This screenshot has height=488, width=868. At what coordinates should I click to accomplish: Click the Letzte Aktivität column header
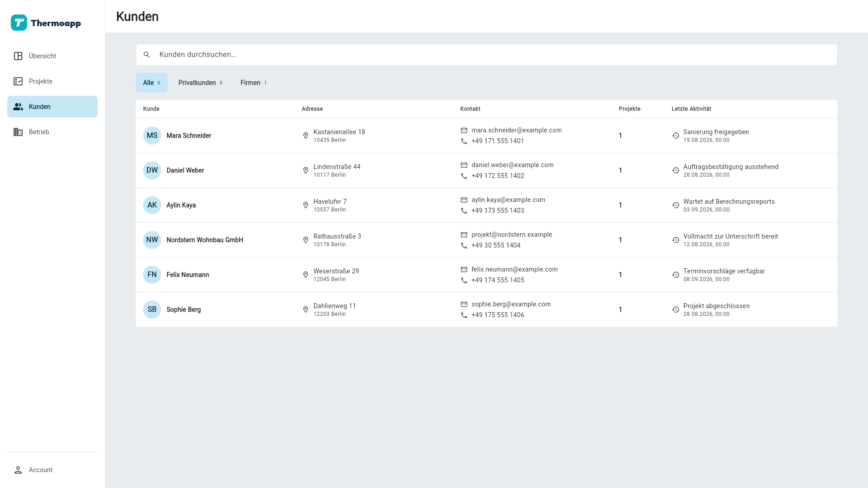coord(691,109)
